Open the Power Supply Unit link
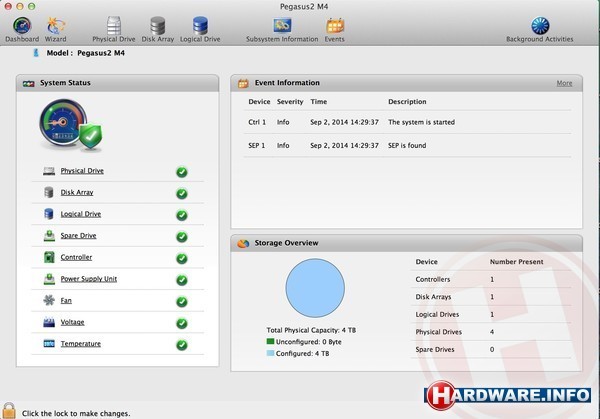 coord(89,279)
